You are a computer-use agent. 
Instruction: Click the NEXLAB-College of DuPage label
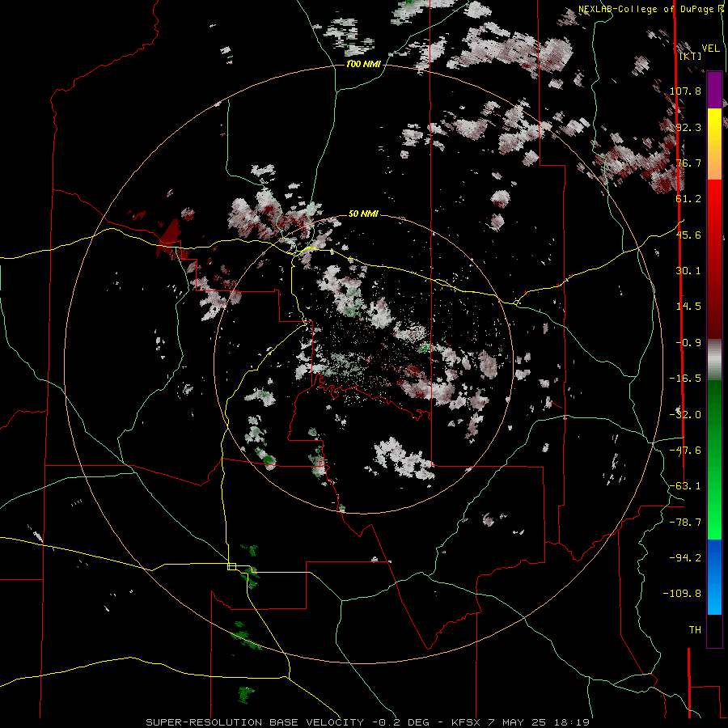coord(647,9)
